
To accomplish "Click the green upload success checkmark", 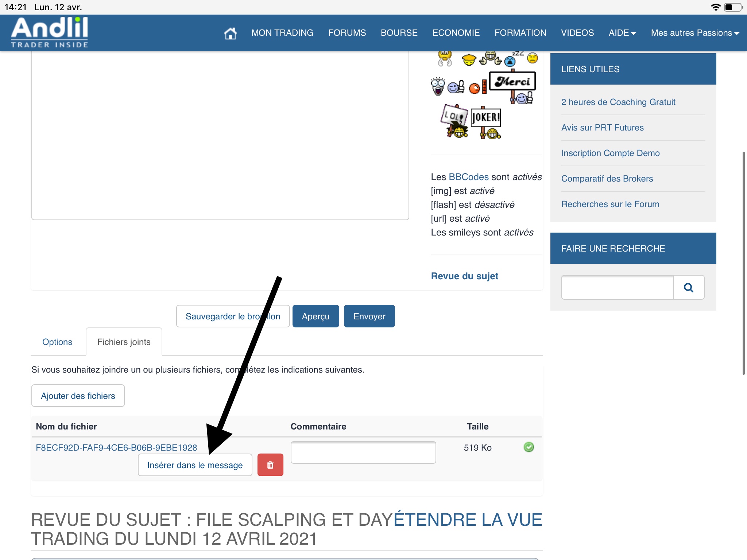I will (x=529, y=447).
